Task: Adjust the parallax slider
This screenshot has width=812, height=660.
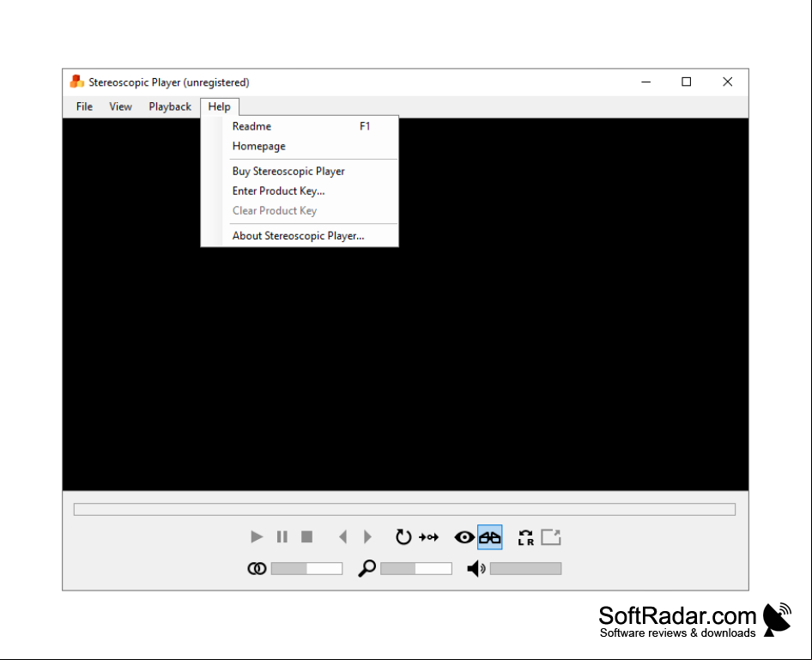Action: pos(306,569)
